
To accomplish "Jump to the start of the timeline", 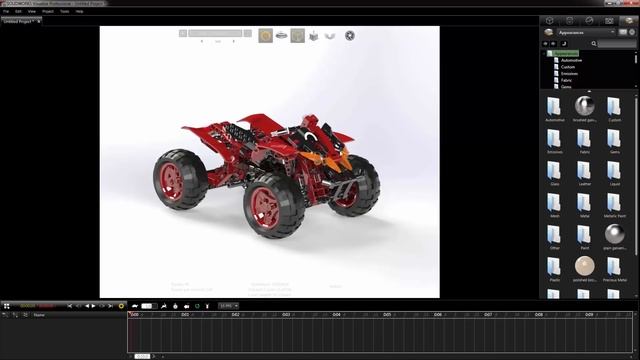I will pos(70,306).
